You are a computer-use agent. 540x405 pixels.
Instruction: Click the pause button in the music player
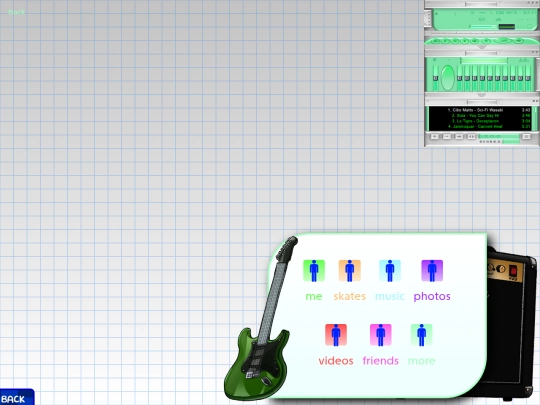coord(455,41)
